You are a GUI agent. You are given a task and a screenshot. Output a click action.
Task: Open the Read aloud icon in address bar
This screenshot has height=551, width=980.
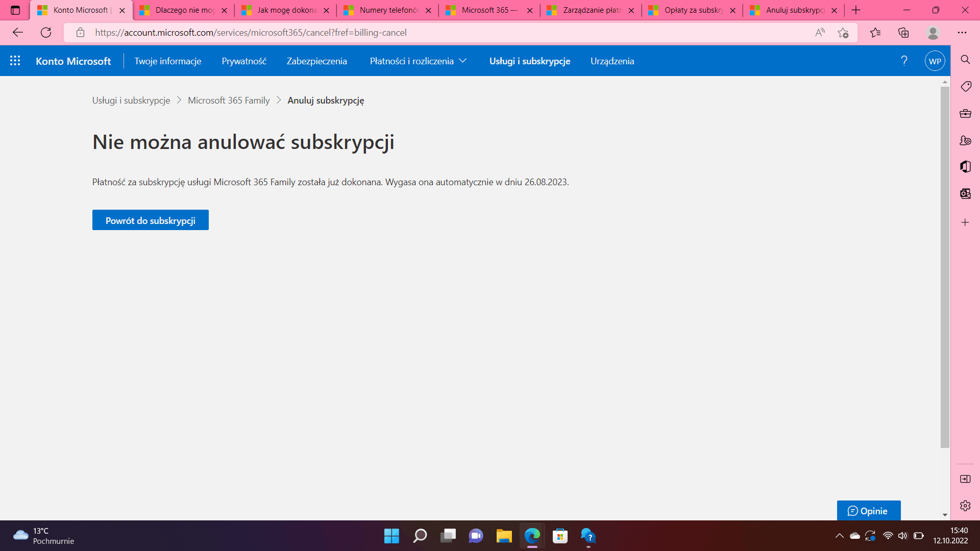coord(820,33)
